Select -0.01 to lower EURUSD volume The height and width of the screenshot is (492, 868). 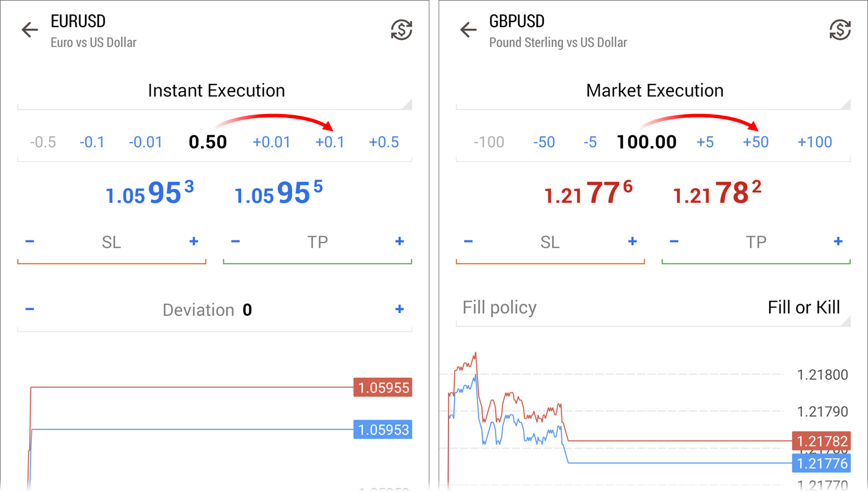click(145, 142)
